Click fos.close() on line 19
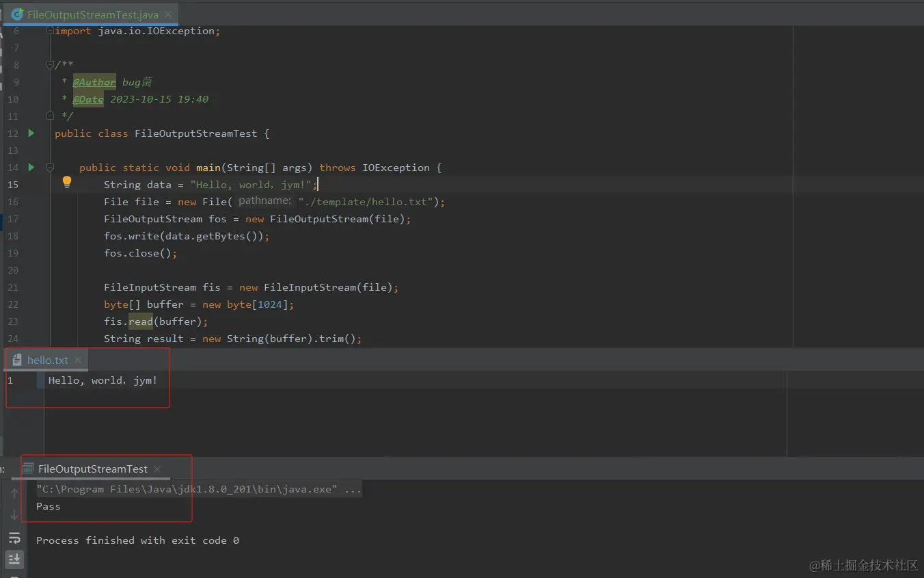 [140, 253]
